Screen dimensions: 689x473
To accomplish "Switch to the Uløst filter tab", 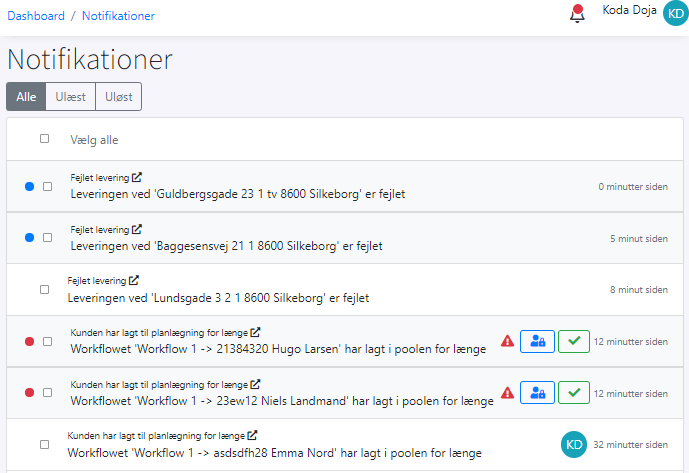I will 119,97.
